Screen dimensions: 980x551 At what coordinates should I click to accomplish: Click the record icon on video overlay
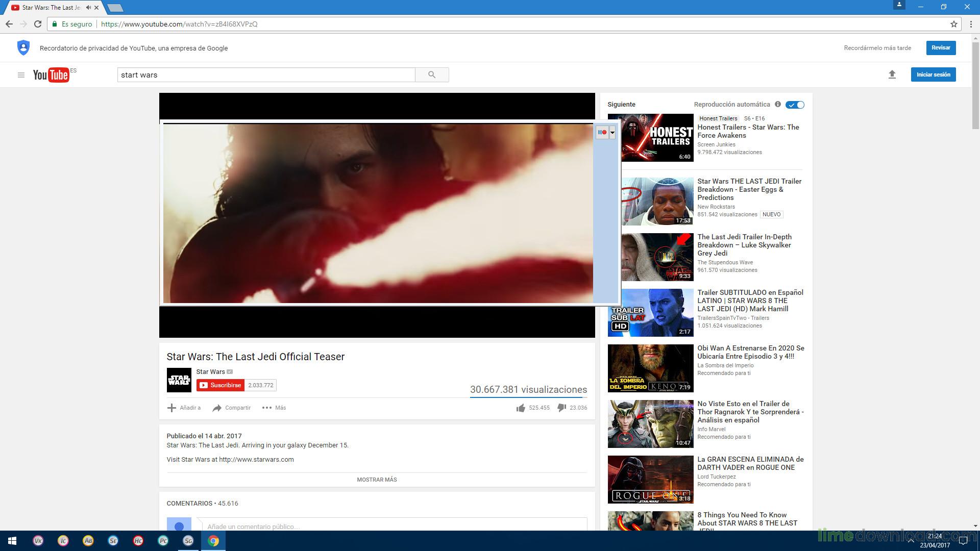602,132
